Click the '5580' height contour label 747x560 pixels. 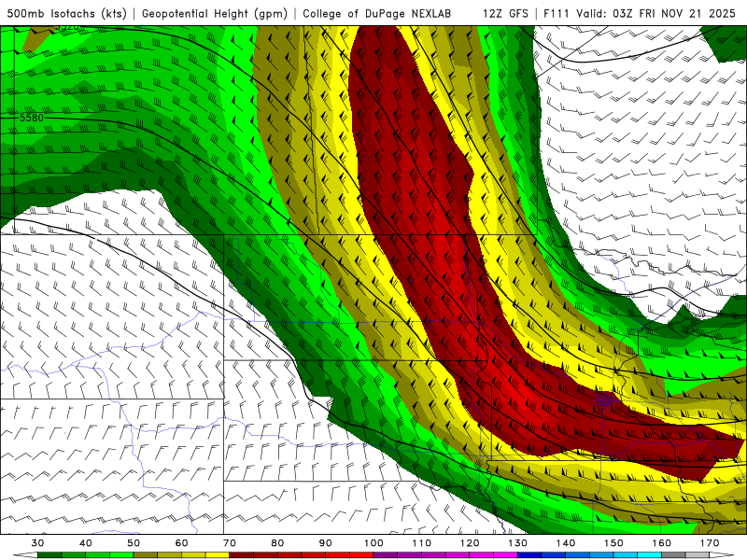click(32, 118)
